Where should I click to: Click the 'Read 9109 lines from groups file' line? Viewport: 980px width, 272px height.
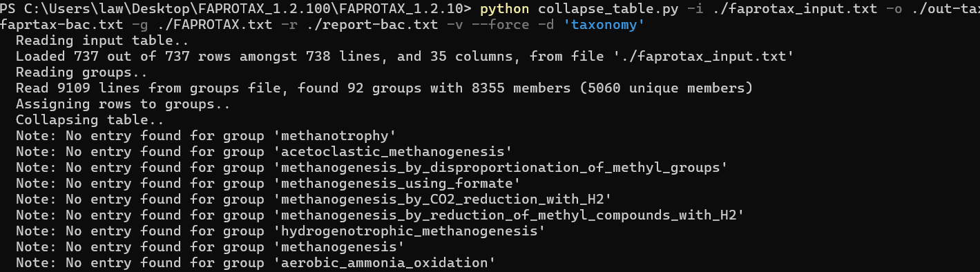[x=384, y=88]
